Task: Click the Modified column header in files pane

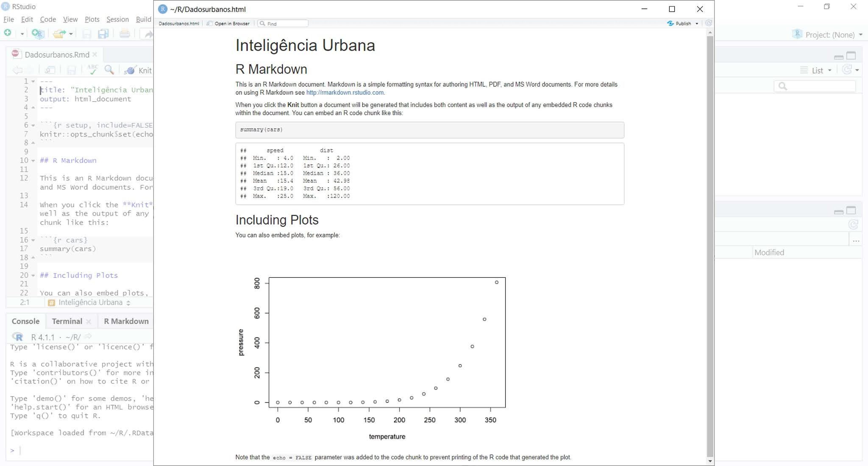Action: tap(769, 252)
